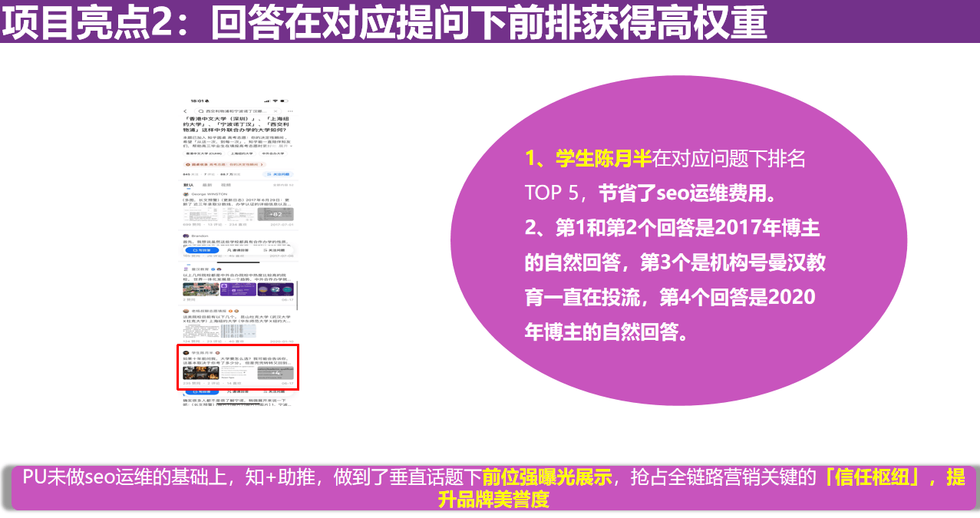Click 学生陈月半's avatar in the red box
980x518 pixels.
(186, 352)
